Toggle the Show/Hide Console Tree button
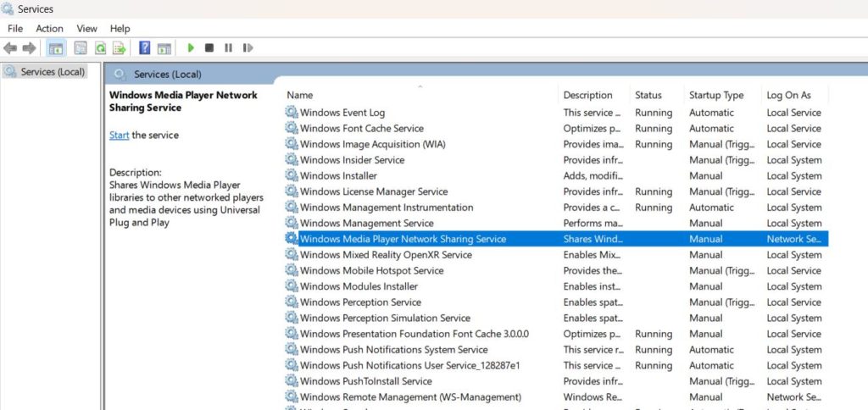The image size is (868, 410). click(56, 48)
